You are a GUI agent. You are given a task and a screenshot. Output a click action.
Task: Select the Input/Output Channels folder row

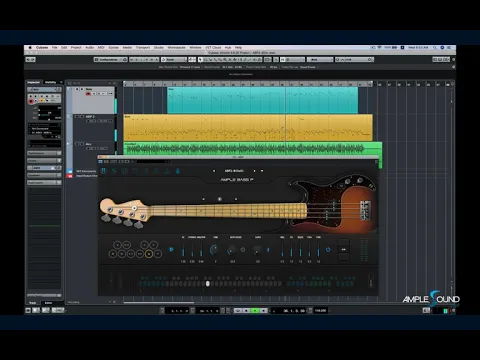point(82,176)
